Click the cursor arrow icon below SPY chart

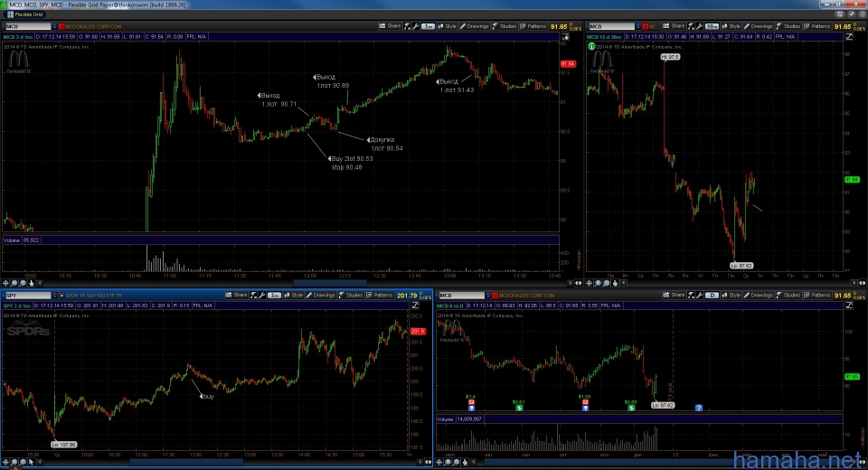point(32,462)
